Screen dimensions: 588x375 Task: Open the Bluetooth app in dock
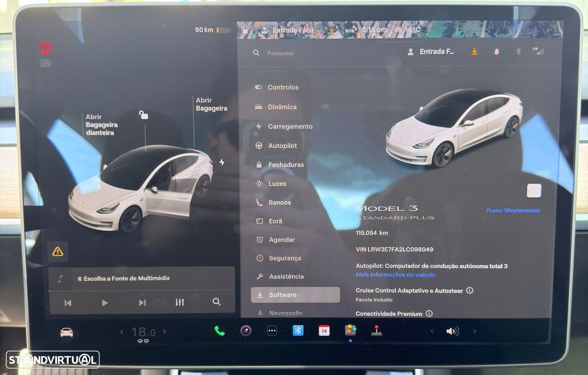298,330
